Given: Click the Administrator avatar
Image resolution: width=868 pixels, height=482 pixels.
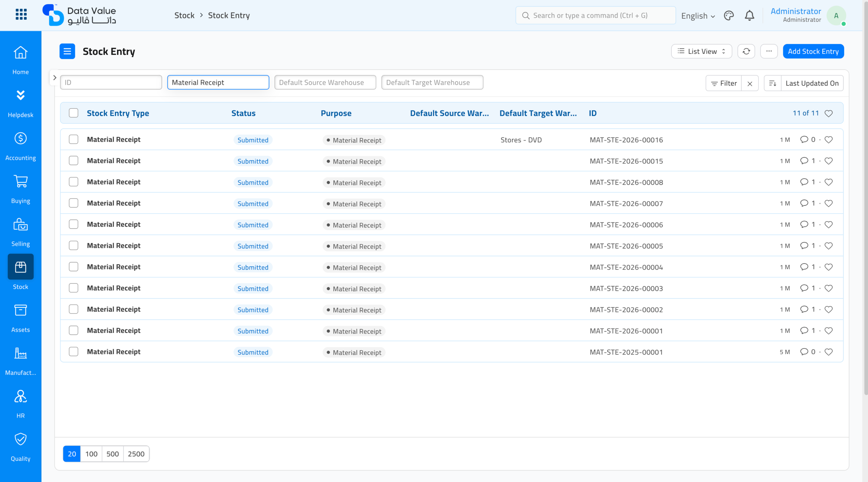Looking at the screenshot, I should (x=836, y=16).
